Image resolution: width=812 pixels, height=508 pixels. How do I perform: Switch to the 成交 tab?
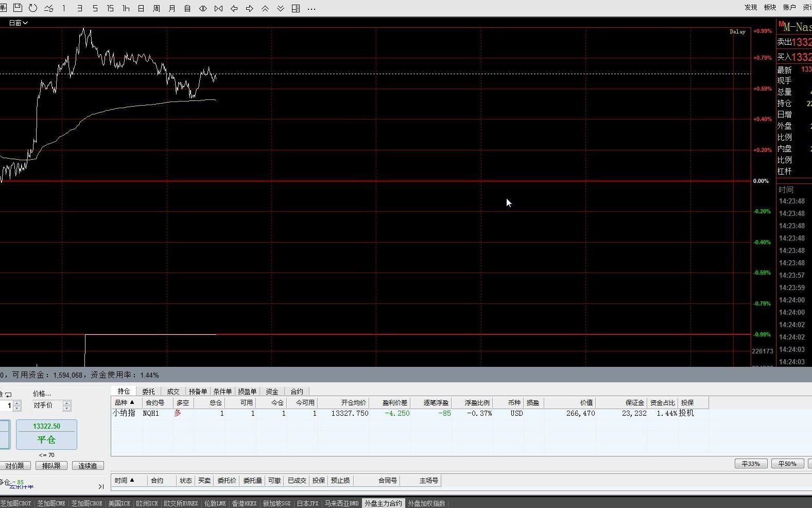coord(173,392)
